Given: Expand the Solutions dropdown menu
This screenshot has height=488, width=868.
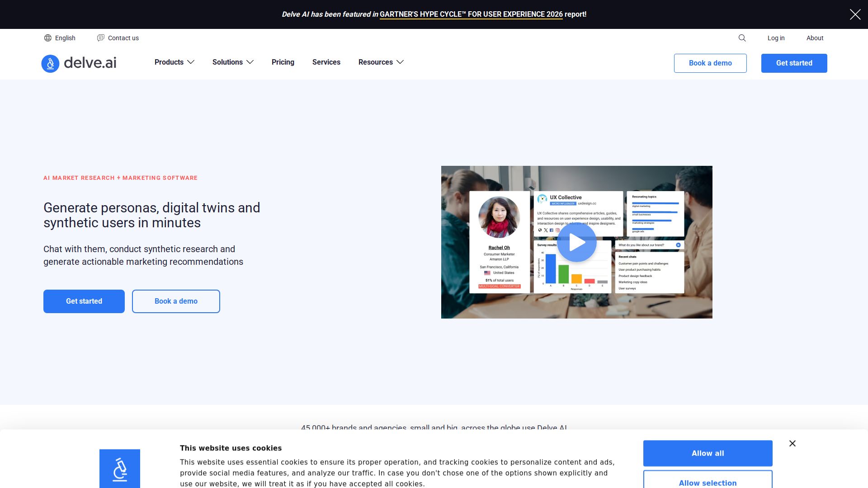Looking at the screenshot, I should [x=233, y=62].
